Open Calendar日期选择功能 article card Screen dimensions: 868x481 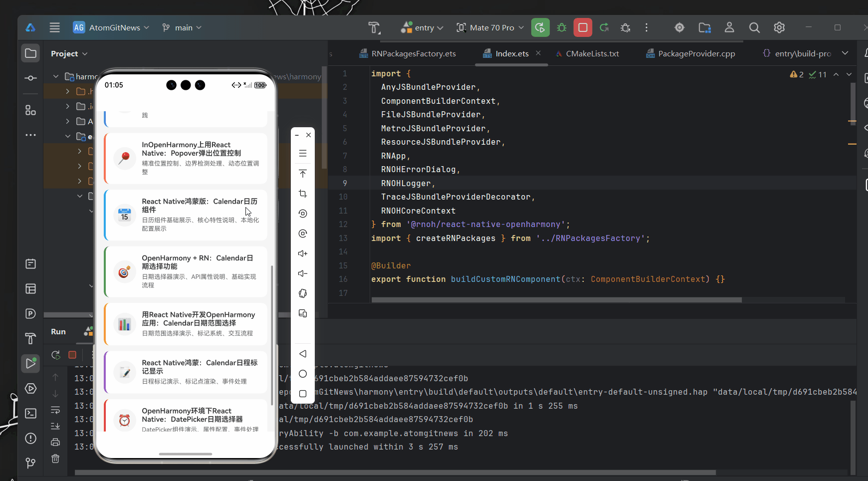186,272
